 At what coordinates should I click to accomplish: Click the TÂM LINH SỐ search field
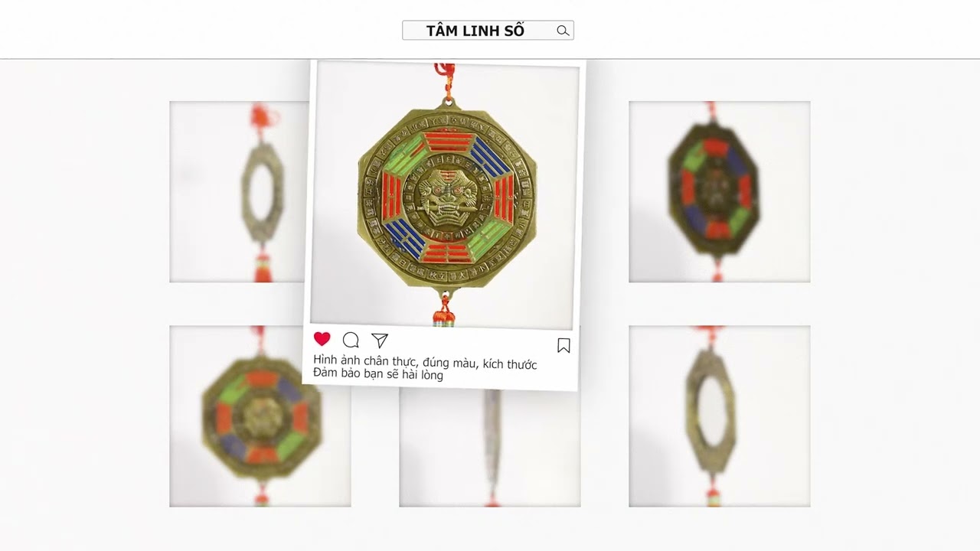488,31
